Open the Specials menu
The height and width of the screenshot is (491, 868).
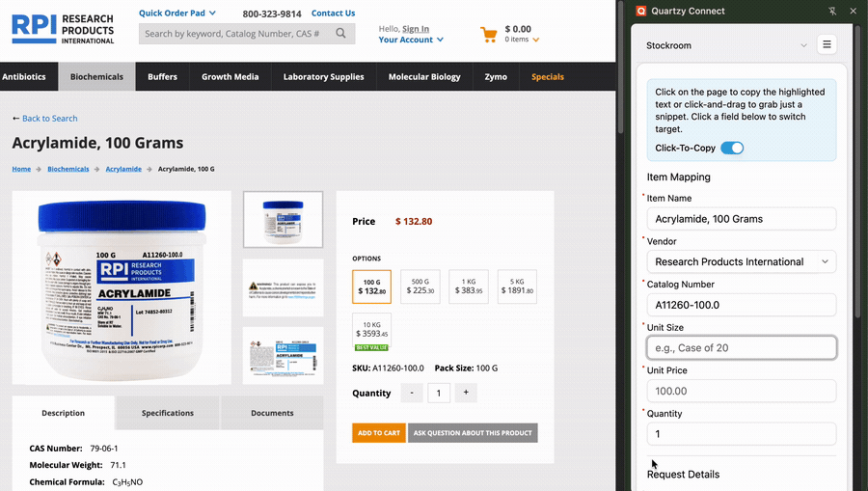click(x=548, y=76)
